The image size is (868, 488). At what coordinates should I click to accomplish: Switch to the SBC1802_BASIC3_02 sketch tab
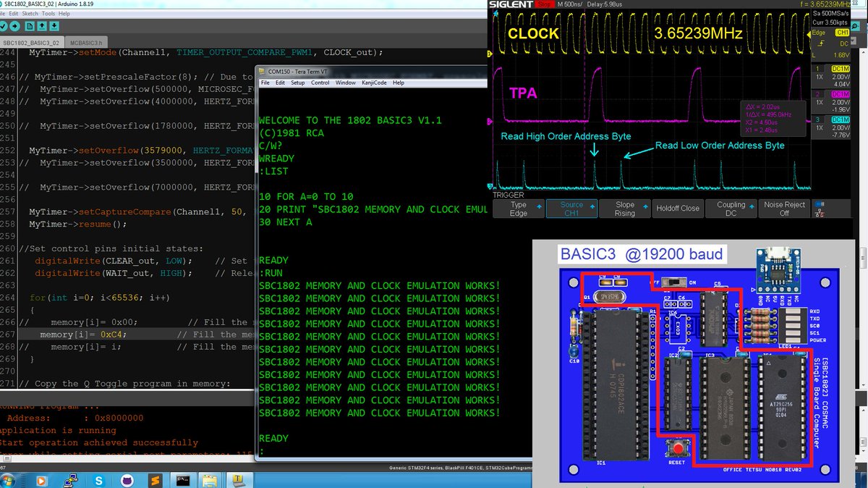tap(31, 43)
